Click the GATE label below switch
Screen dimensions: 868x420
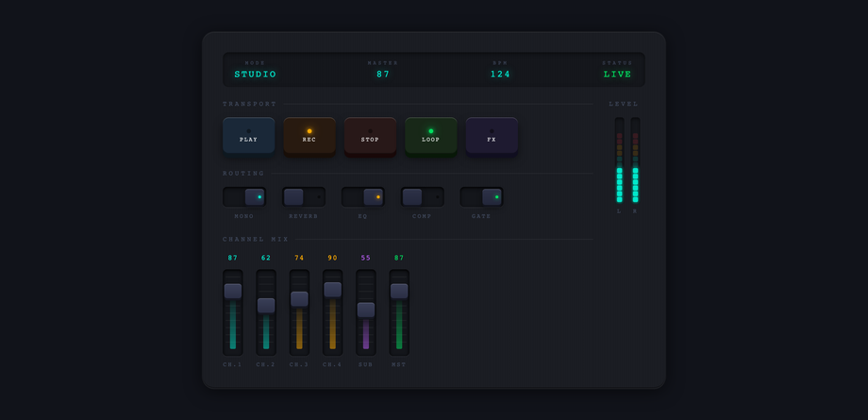[481, 216]
